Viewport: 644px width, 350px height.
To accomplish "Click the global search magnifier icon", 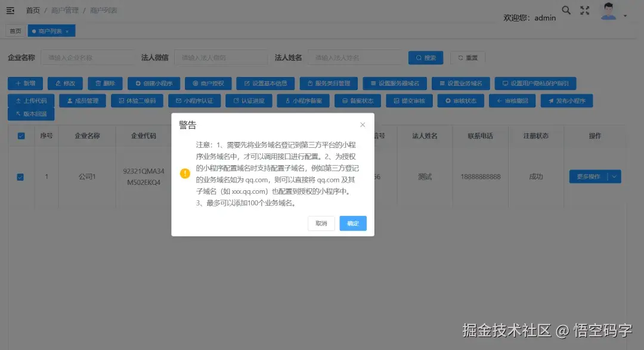I will [x=566, y=10].
